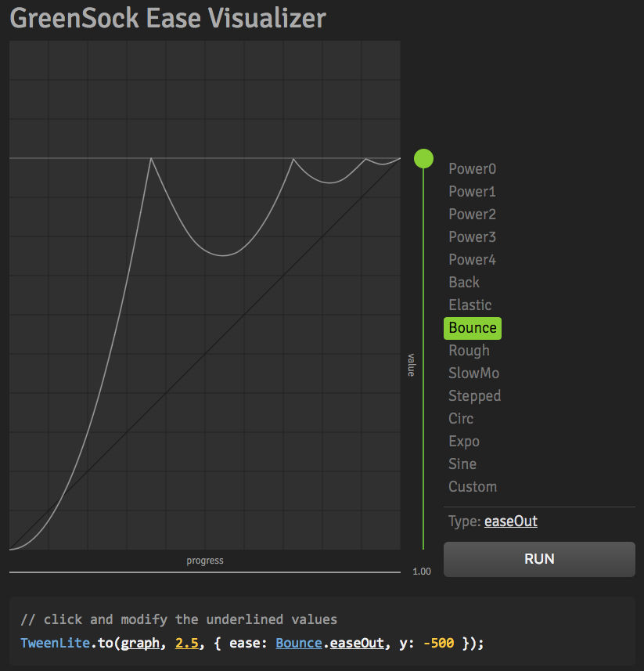Choose the SlowMo ease
Screen dimensions: 644x671
click(x=474, y=373)
